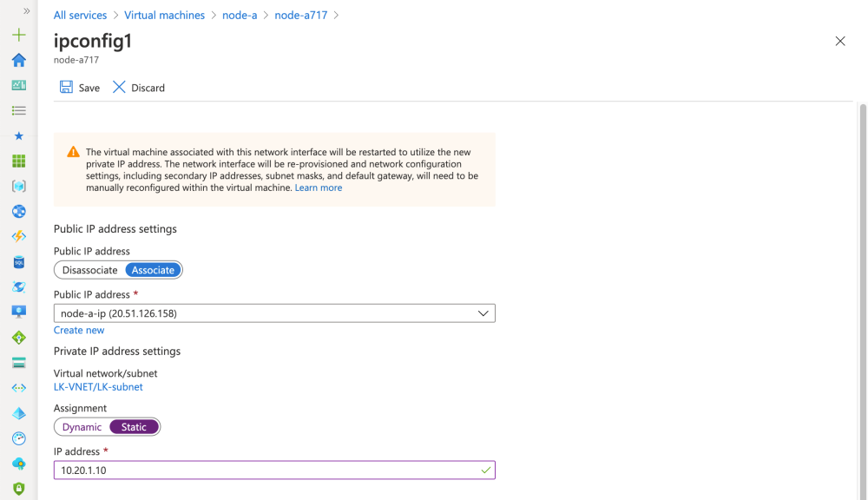Click the Create a resource plus icon
The image size is (868, 500).
(x=18, y=36)
